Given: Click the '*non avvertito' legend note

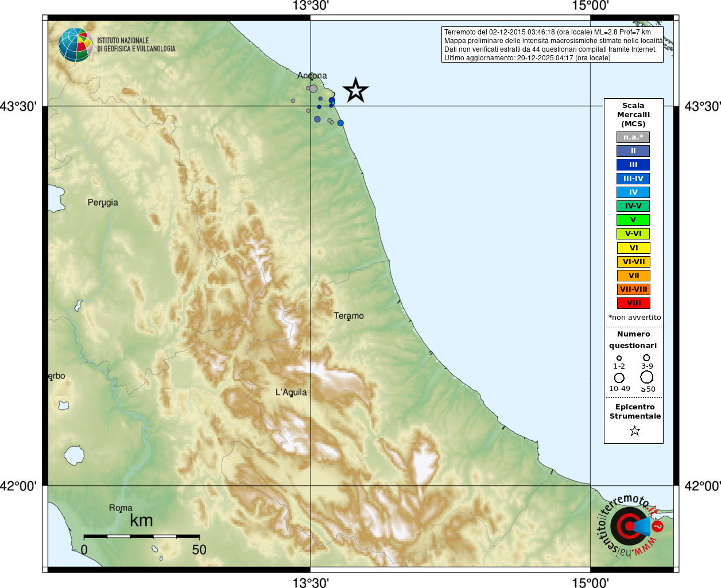Looking at the screenshot, I should [634, 317].
